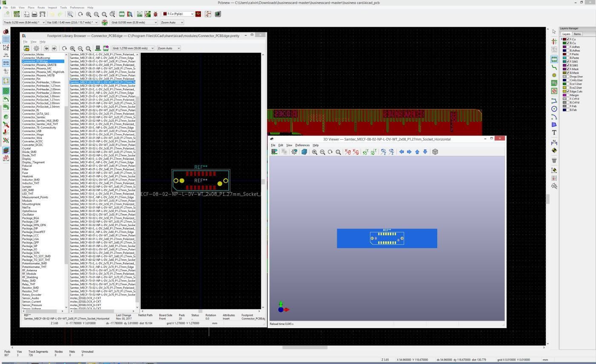Viewport: 596px width, 364px height.
Task: Open the Preferences menu in 3D Viewer
Action: pos(302,145)
